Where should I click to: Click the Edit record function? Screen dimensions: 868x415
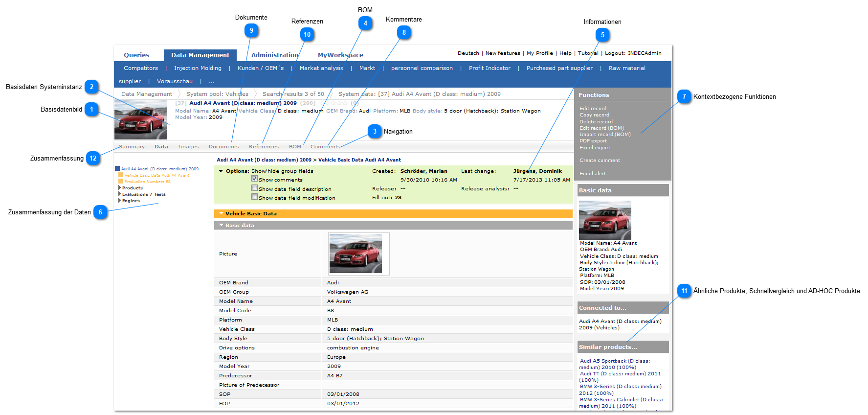point(593,109)
